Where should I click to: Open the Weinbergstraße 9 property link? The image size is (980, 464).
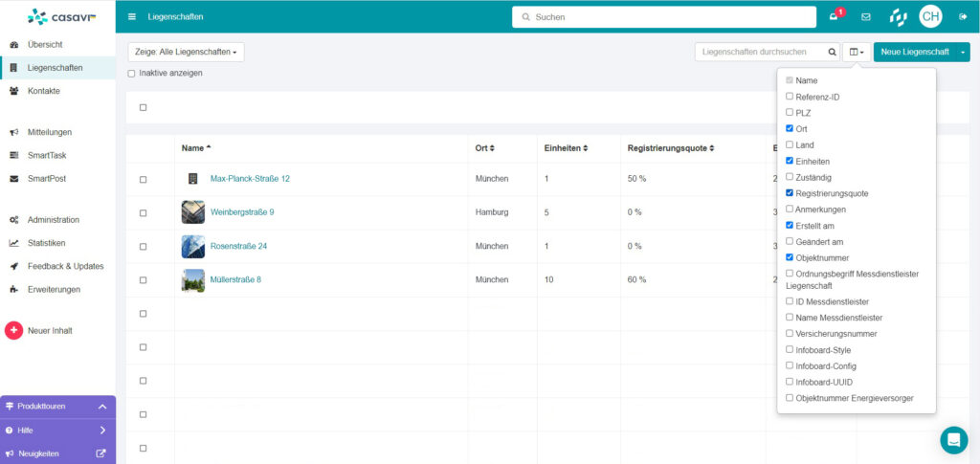[x=242, y=212]
